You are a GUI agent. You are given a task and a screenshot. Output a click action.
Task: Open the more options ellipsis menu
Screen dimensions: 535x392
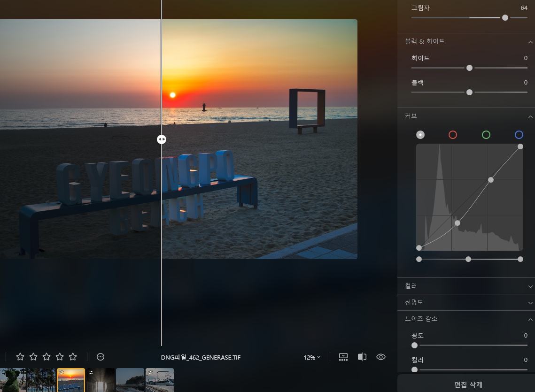pos(101,357)
